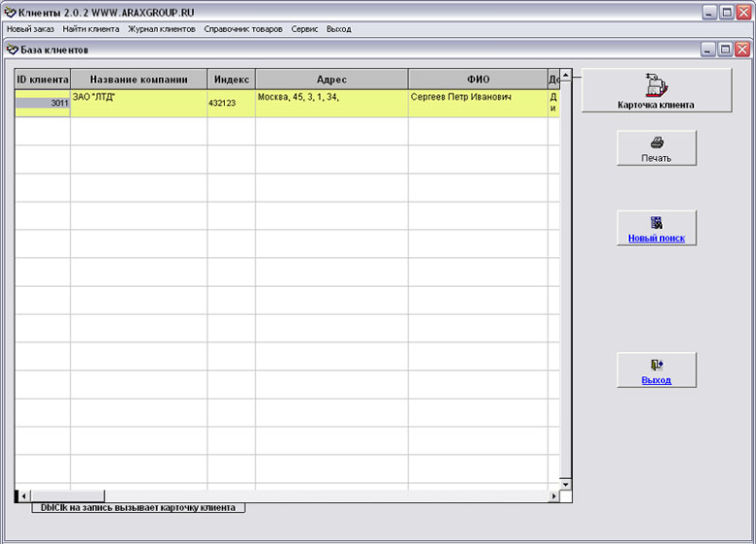Select client ID cell 3011

click(x=43, y=103)
